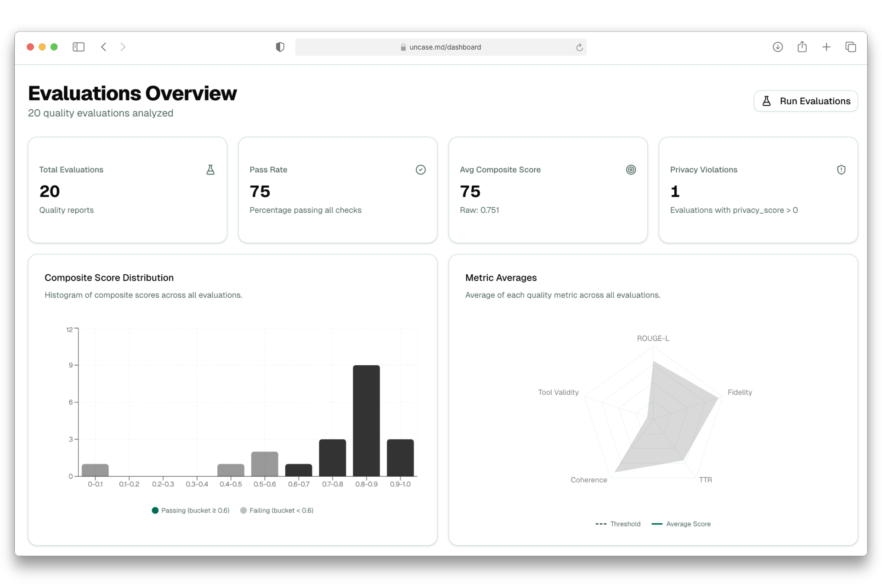
Task: Toggle Threshold legend item in radar chart
Action: coord(618,524)
